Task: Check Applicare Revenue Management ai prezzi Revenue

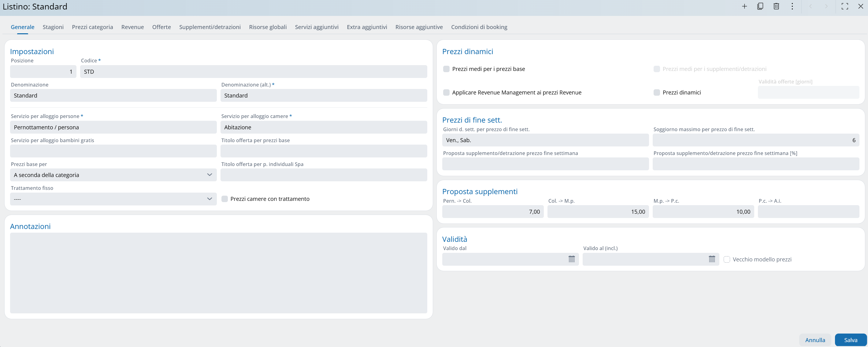Action: (447, 93)
